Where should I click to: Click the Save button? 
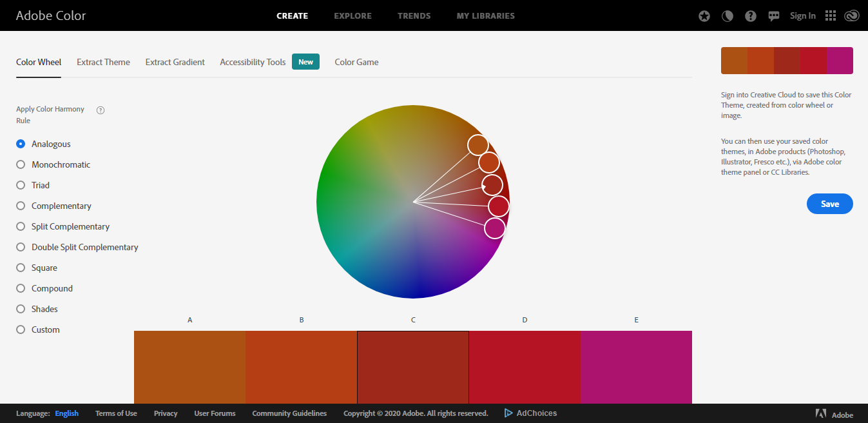pos(829,203)
